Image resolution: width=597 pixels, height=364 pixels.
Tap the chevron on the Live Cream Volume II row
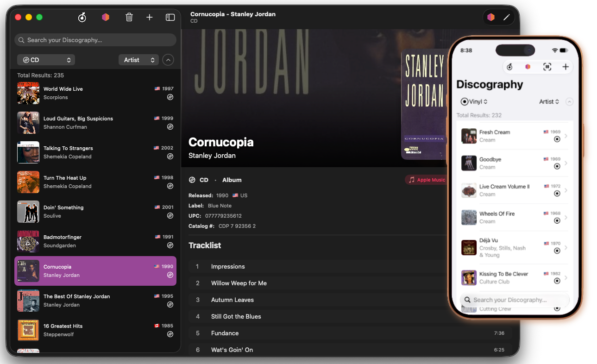tap(566, 190)
